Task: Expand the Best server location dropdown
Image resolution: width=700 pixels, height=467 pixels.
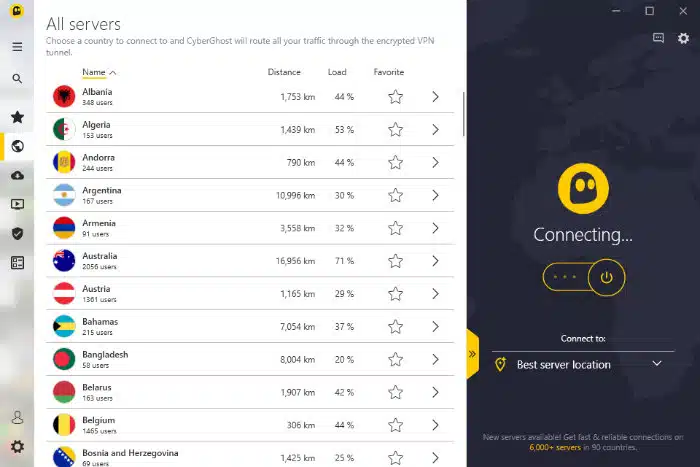Action: tap(583, 365)
